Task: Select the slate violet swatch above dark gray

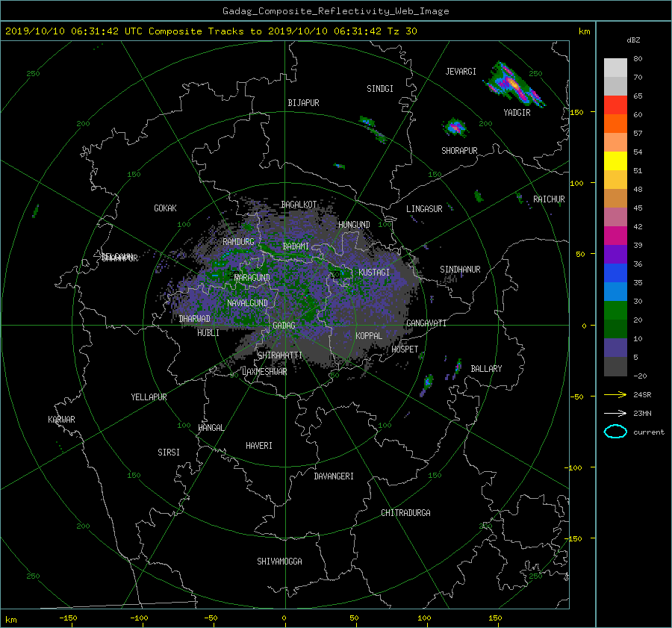Action: coord(615,348)
